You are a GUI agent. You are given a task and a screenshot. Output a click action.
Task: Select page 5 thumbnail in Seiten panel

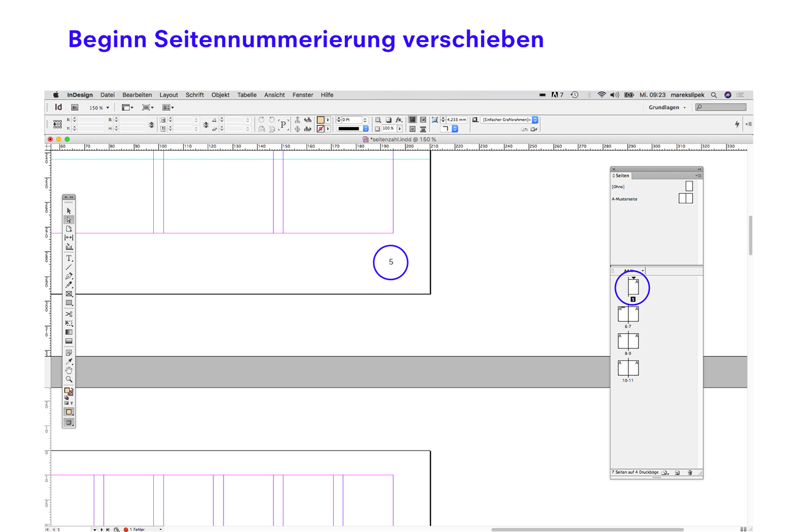633,287
